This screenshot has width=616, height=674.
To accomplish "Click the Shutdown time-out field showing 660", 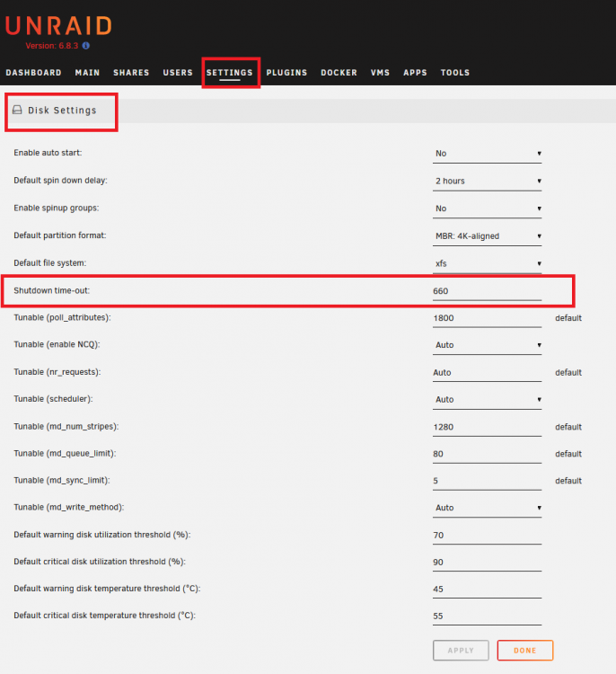I will pyautogui.click(x=487, y=291).
